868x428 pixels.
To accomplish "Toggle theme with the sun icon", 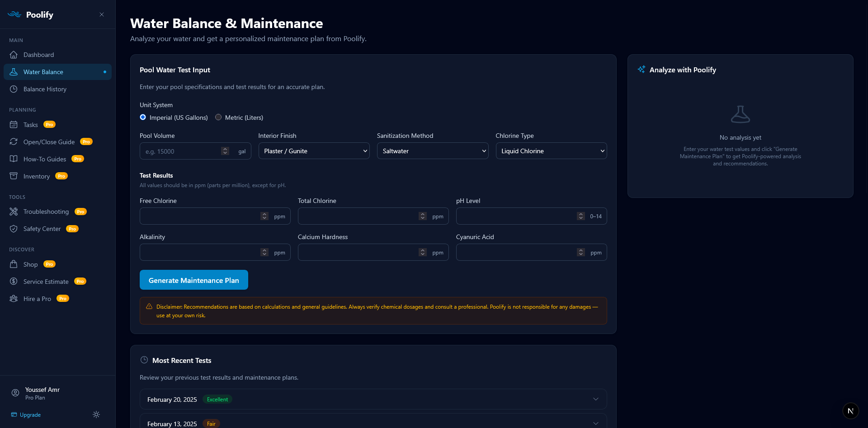I will [x=96, y=414].
